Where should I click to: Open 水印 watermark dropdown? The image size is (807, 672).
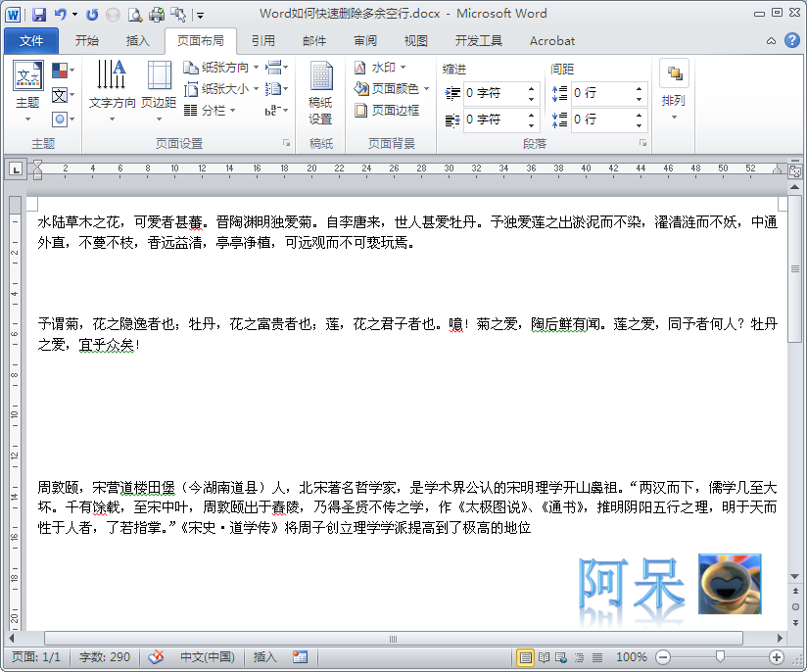pyautogui.click(x=380, y=68)
